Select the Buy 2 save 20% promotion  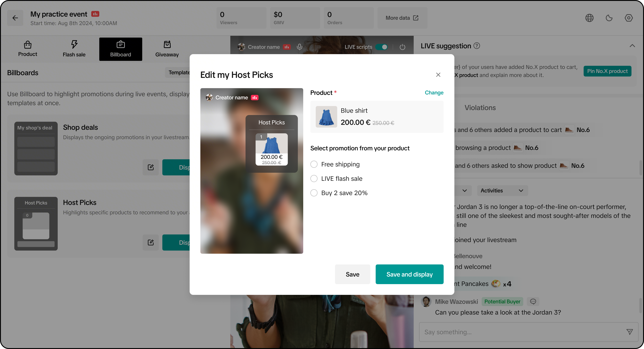314,193
